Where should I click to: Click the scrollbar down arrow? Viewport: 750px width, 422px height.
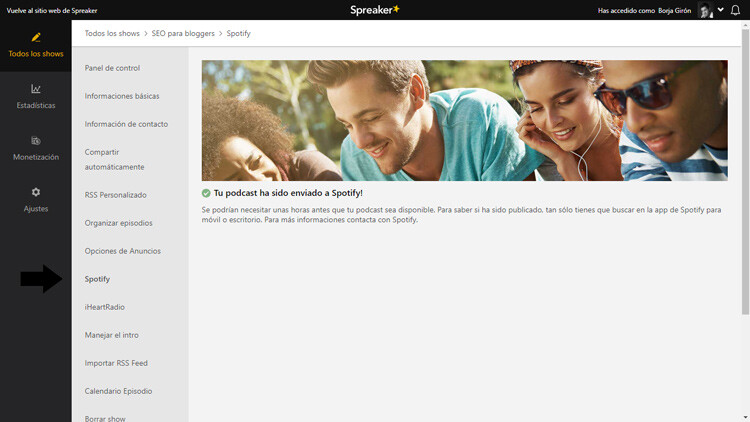[745, 418]
